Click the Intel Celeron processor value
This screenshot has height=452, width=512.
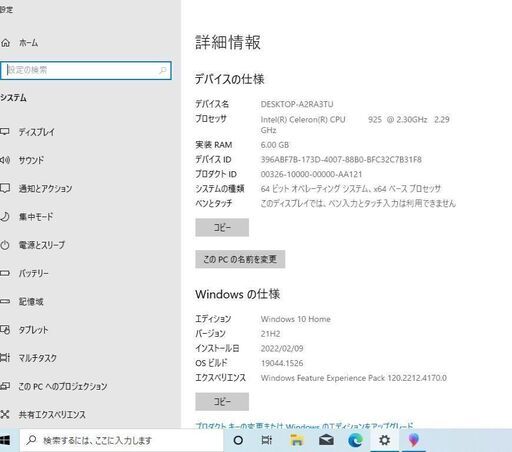(x=355, y=125)
